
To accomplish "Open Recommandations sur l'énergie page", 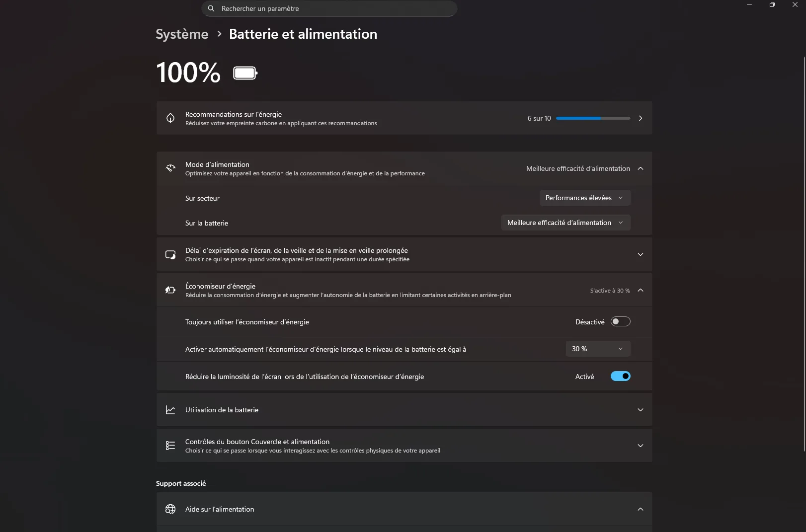I will click(x=640, y=118).
